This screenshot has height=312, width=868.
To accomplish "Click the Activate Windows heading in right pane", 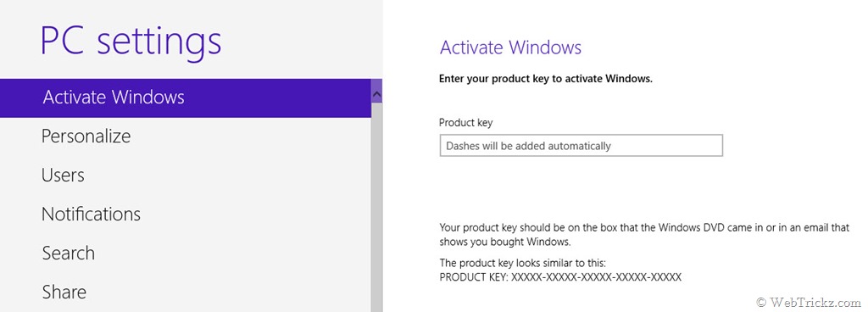I will coord(510,47).
